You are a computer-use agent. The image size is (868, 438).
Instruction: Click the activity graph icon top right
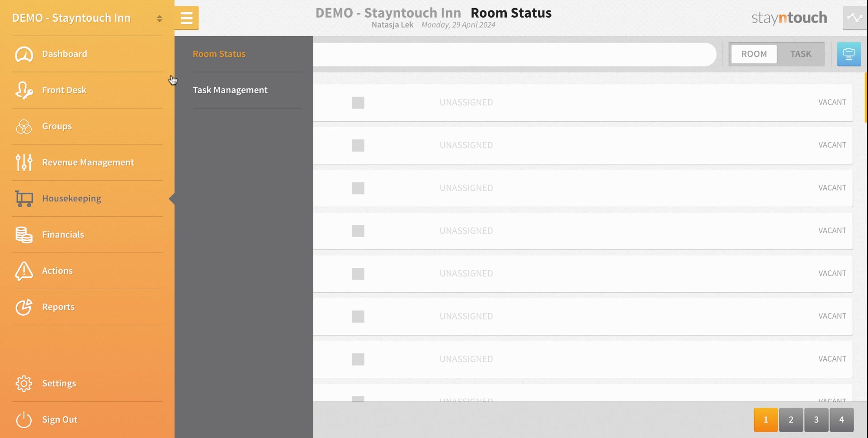[x=854, y=18]
